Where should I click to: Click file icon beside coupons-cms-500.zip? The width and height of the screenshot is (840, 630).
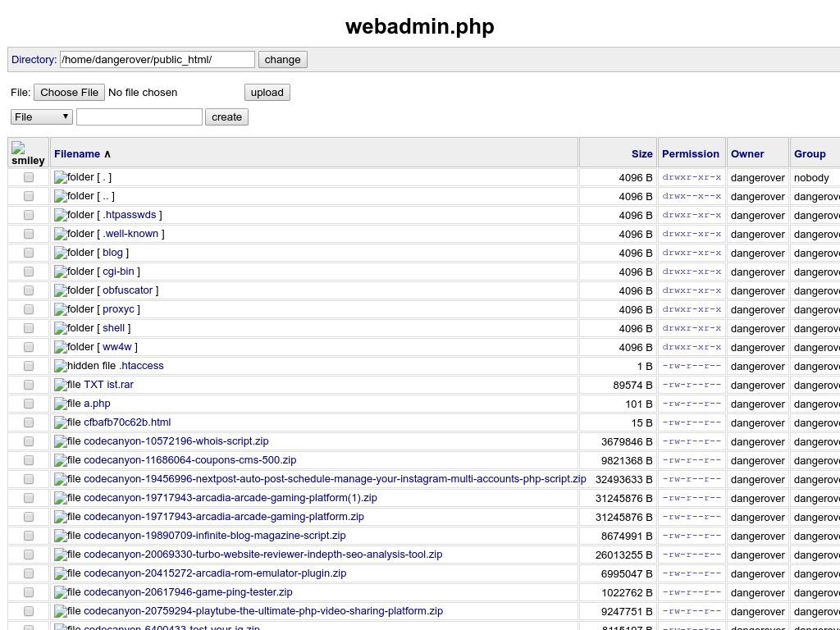coord(61,460)
